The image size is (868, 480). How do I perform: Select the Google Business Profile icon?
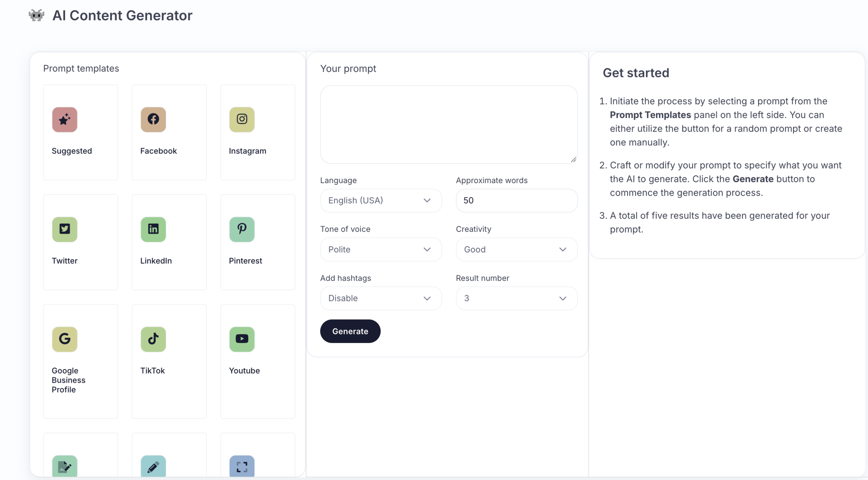pos(65,339)
